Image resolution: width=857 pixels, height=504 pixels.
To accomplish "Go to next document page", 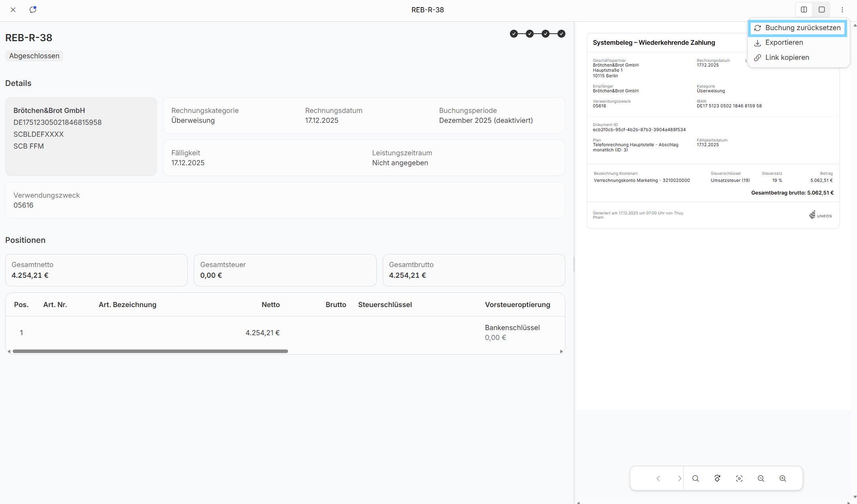I will pos(679,478).
